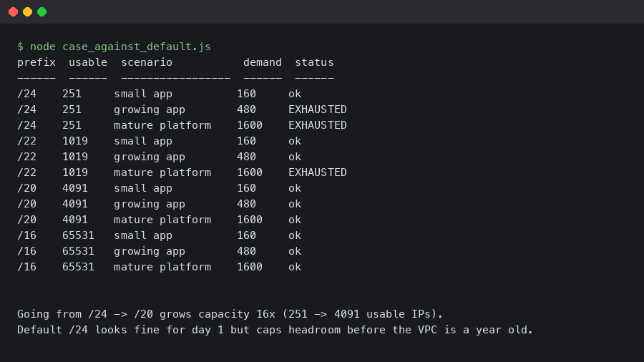
Task: Select the 'demand' column header
Action: tap(263, 62)
